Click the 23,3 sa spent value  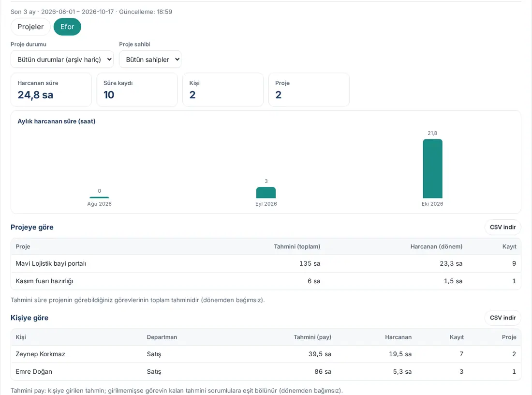pyautogui.click(x=451, y=263)
